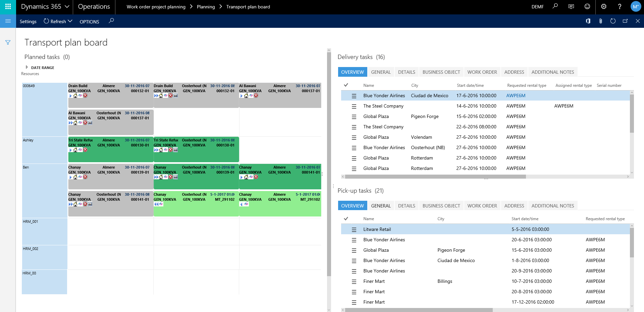Image resolution: width=644 pixels, height=312 pixels.
Task: Open the Refresh dropdown arrow
Action: pyautogui.click(x=70, y=21)
